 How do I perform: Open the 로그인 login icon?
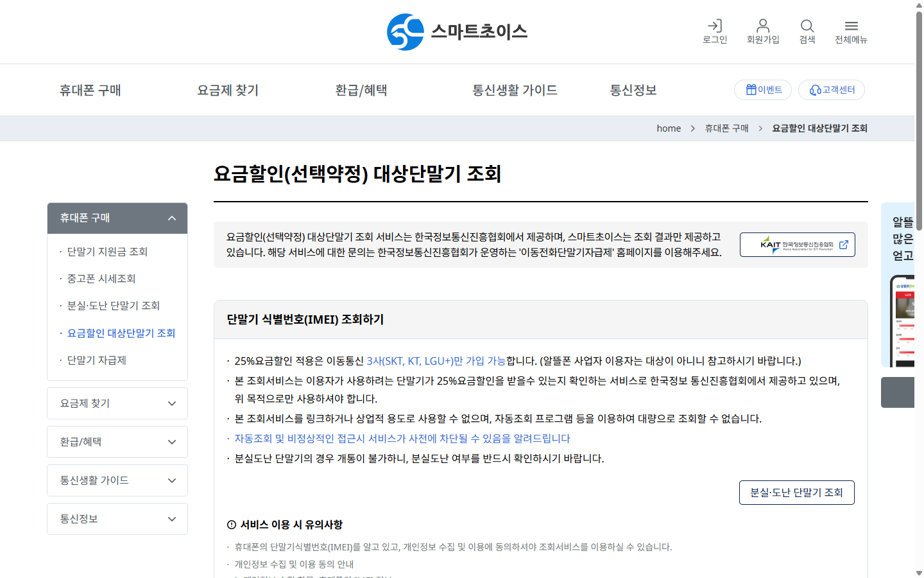(x=715, y=31)
